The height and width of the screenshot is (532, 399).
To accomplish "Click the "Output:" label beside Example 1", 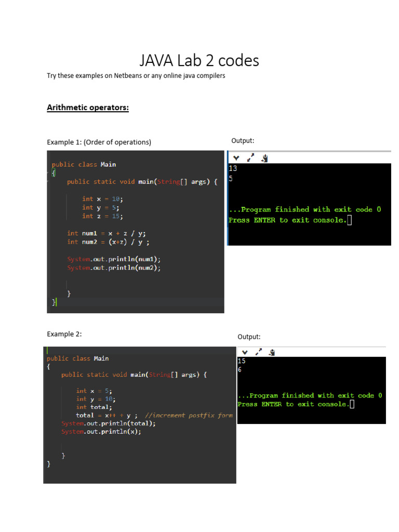I will pos(243,140).
